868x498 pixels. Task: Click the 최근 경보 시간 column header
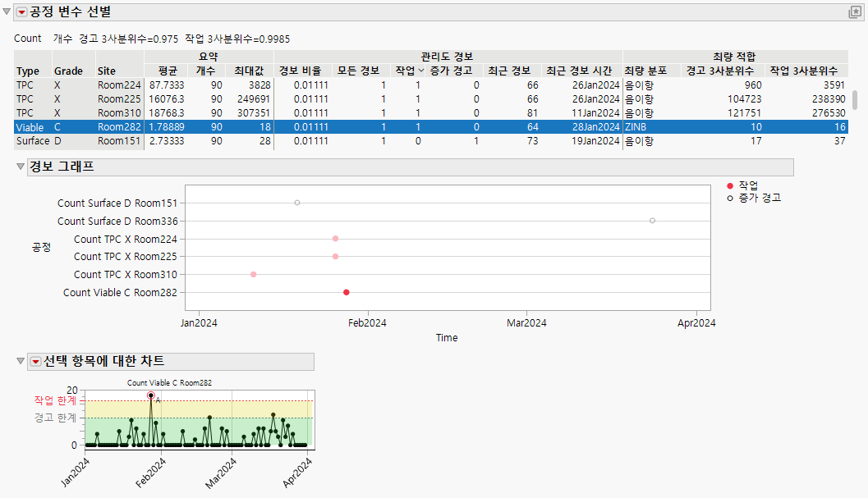[579, 71]
